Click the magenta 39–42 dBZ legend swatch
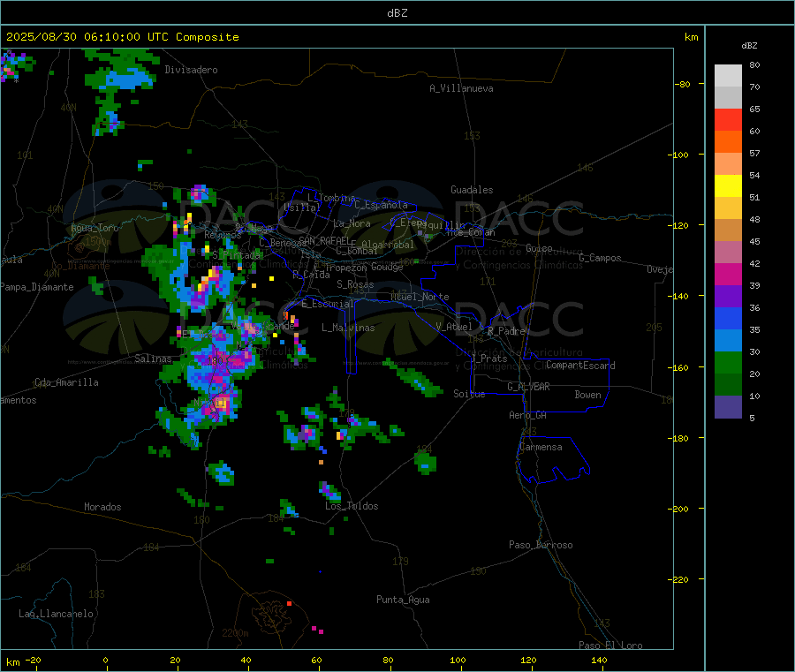 728,274
